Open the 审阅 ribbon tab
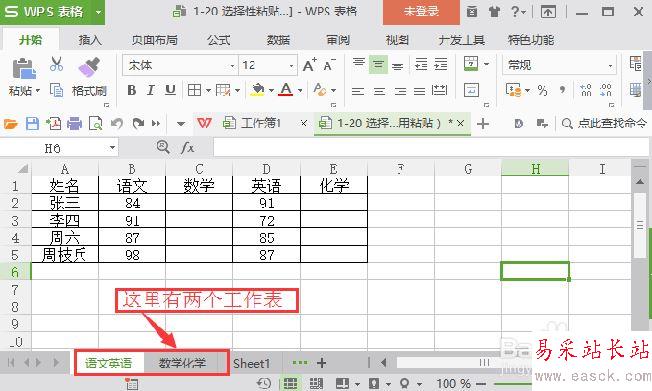Screen dimensions: 652x391 (x=338, y=40)
